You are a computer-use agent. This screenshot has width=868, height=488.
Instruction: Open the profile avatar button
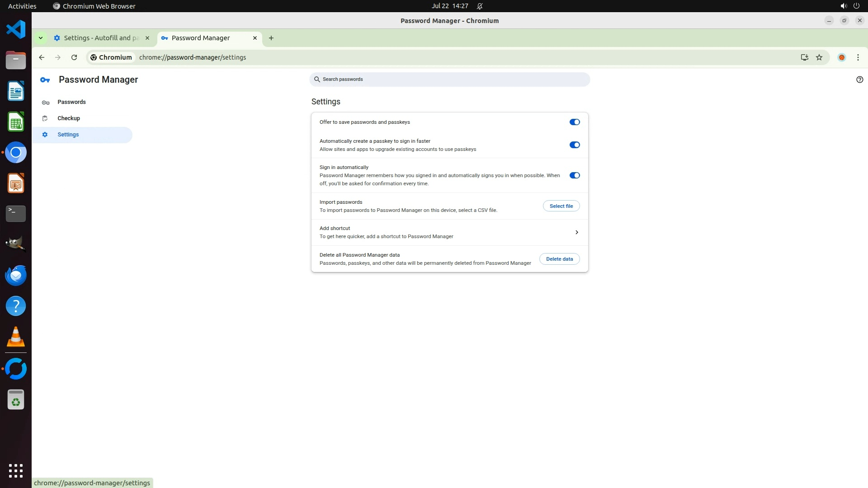pos(841,57)
